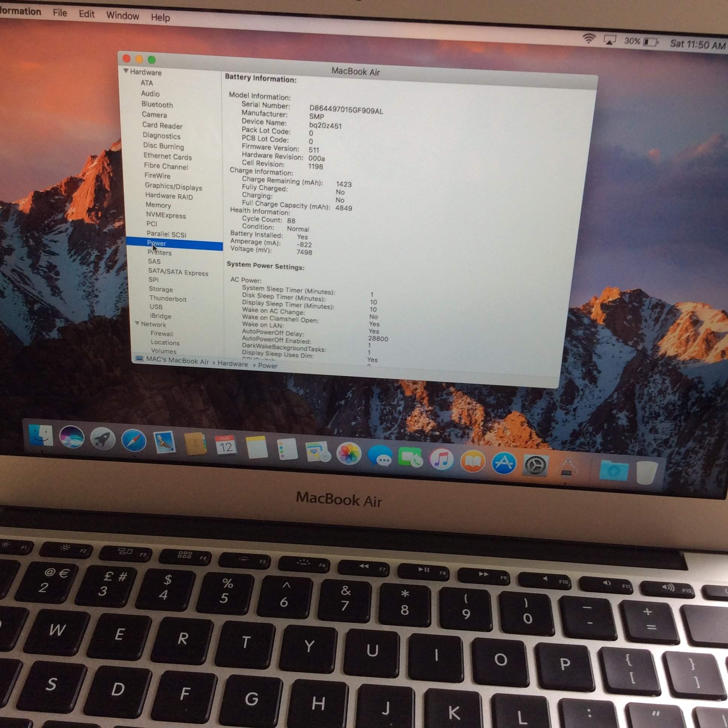
Task: Open App Store icon in Dock
Action: [504, 464]
